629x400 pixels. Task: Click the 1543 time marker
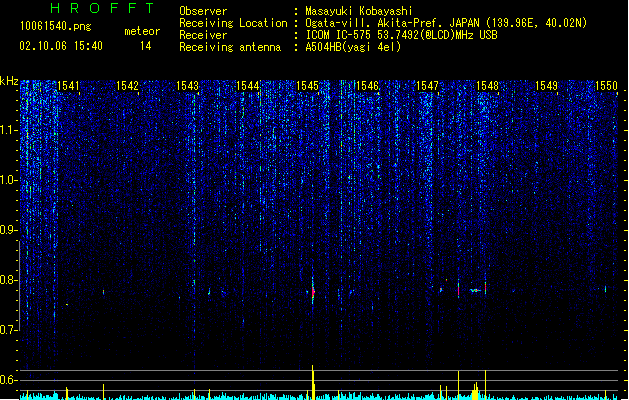pos(187,86)
